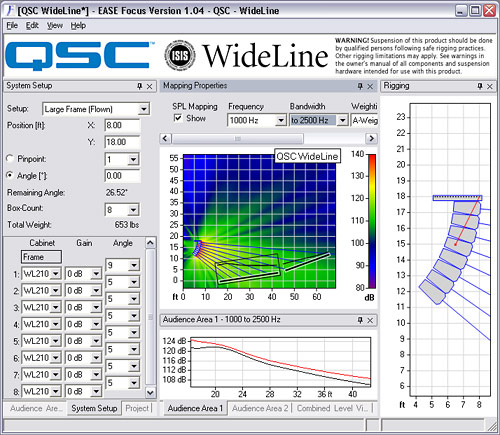Click the cabinet list vertical scrollbar thumb
Image resolution: width=500 pixels, height=435 pixels.
pyautogui.click(x=150, y=317)
